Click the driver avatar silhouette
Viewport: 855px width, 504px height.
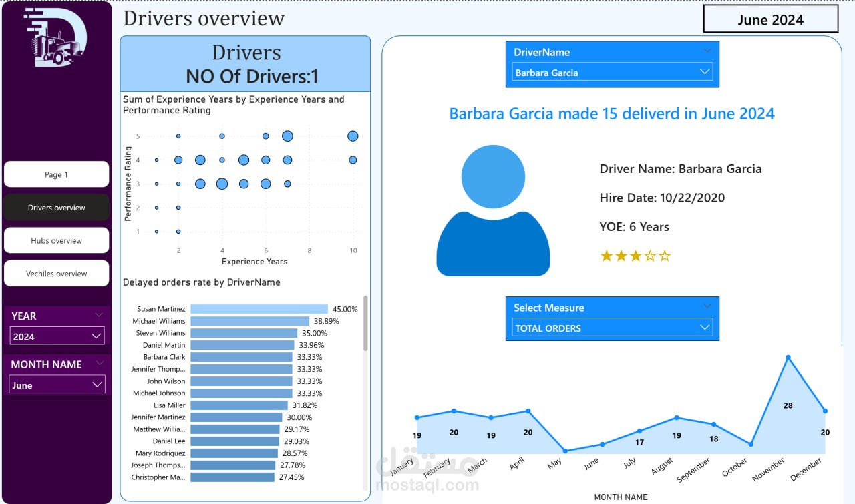click(x=493, y=207)
